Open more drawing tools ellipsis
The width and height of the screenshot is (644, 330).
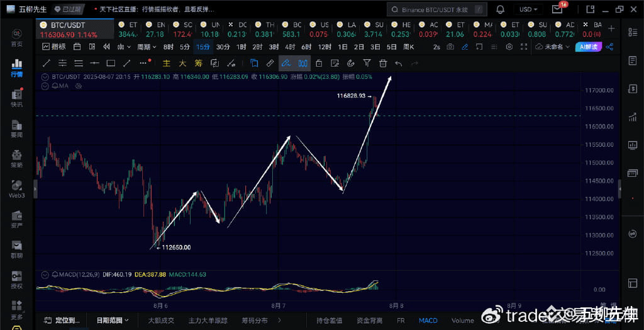click(x=143, y=63)
